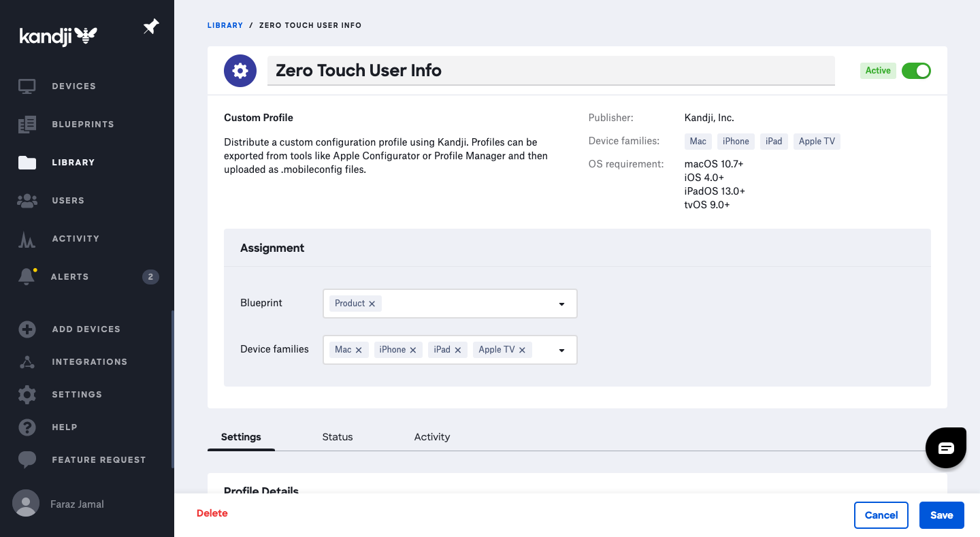Switch to the Status tab

(x=338, y=437)
